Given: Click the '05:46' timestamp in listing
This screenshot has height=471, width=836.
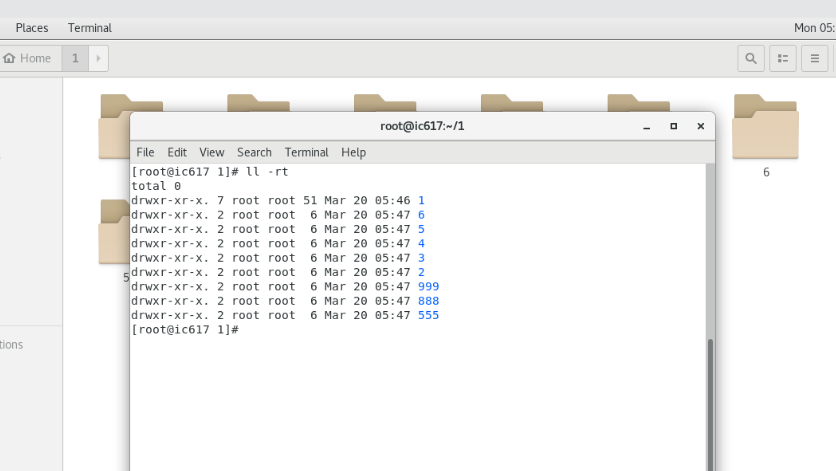Looking at the screenshot, I should coord(392,201).
